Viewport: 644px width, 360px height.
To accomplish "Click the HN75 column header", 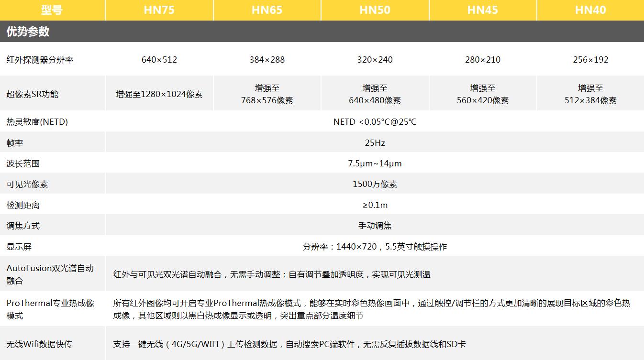I will [x=159, y=10].
